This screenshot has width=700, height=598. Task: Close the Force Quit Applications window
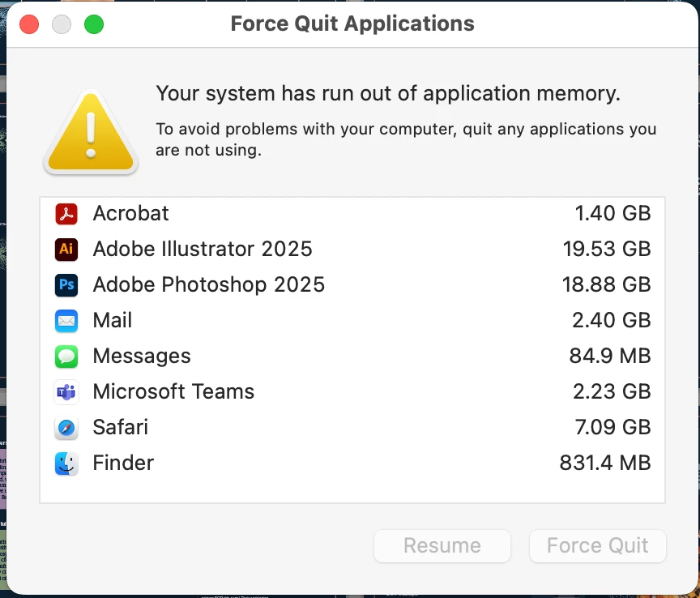[x=29, y=24]
